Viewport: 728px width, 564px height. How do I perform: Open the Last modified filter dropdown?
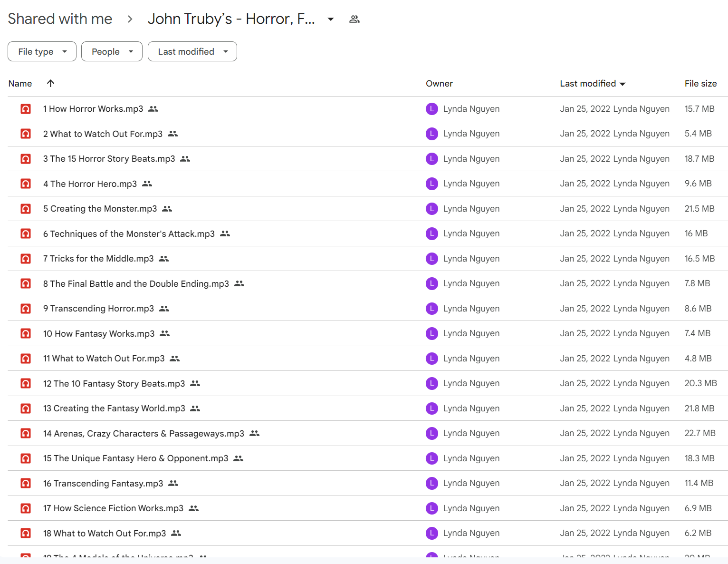point(192,51)
